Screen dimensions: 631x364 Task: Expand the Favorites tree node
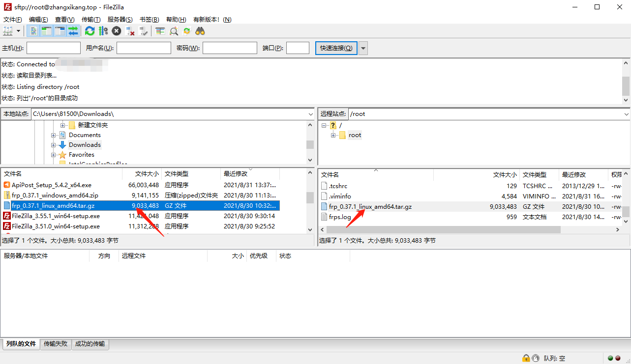tap(54, 155)
